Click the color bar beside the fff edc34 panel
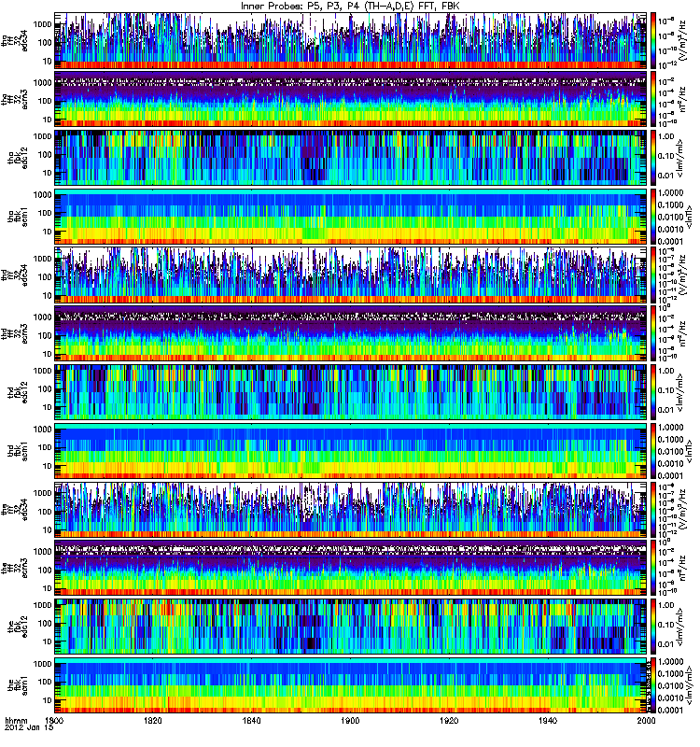Viewport: 700px width, 747px height. [653, 509]
